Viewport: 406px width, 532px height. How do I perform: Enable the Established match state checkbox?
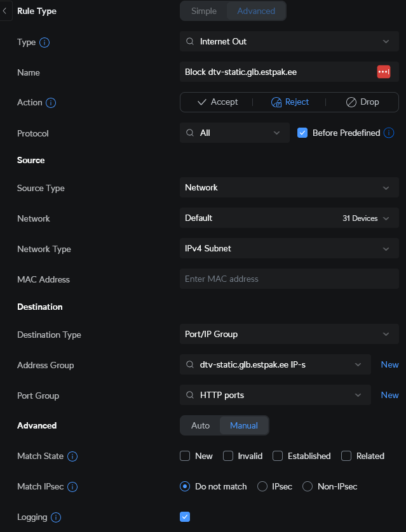(278, 456)
